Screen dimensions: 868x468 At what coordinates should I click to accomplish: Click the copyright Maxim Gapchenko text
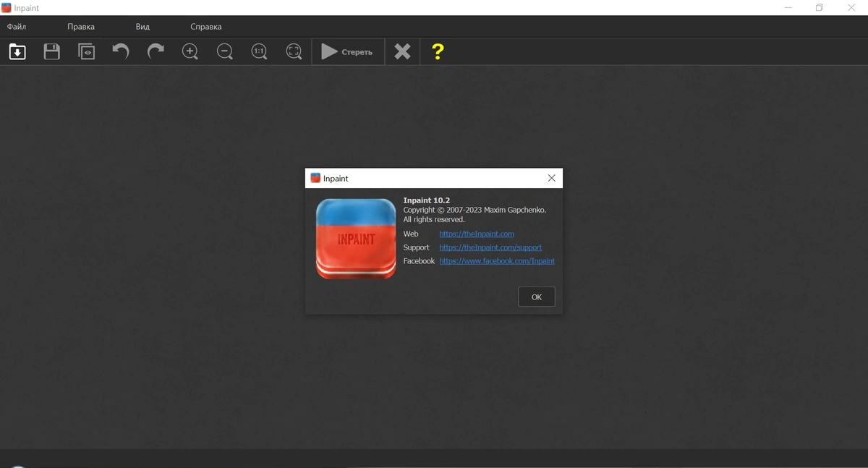click(475, 210)
